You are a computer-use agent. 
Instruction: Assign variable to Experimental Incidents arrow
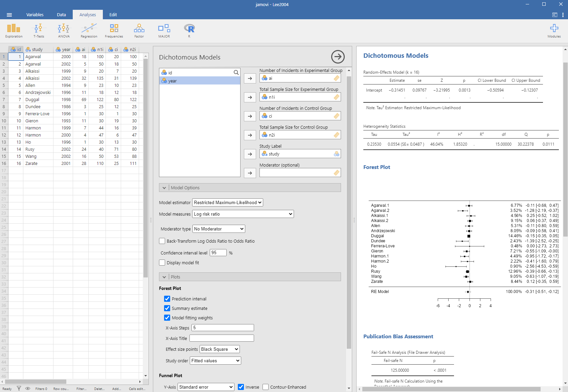(x=250, y=78)
